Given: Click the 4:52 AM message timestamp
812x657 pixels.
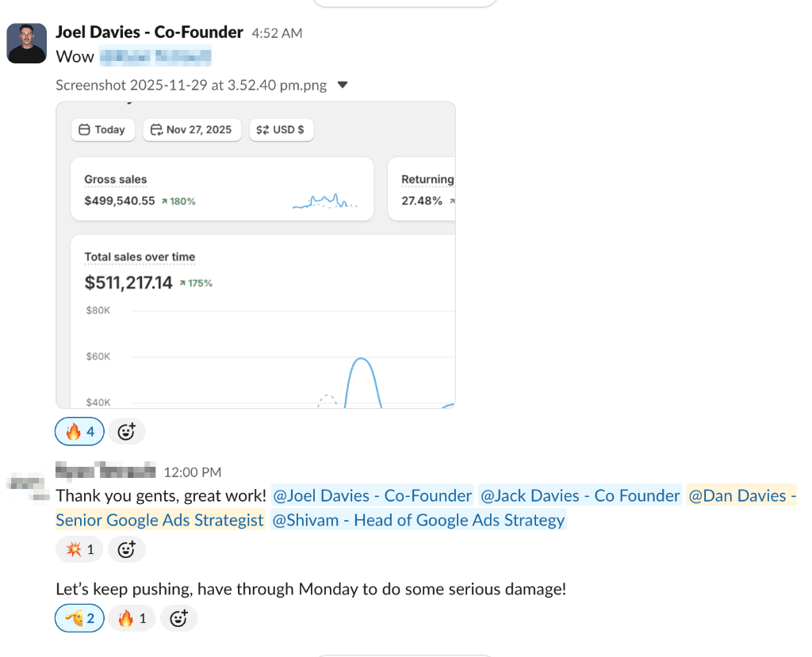Looking at the screenshot, I should (x=277, y=32).
